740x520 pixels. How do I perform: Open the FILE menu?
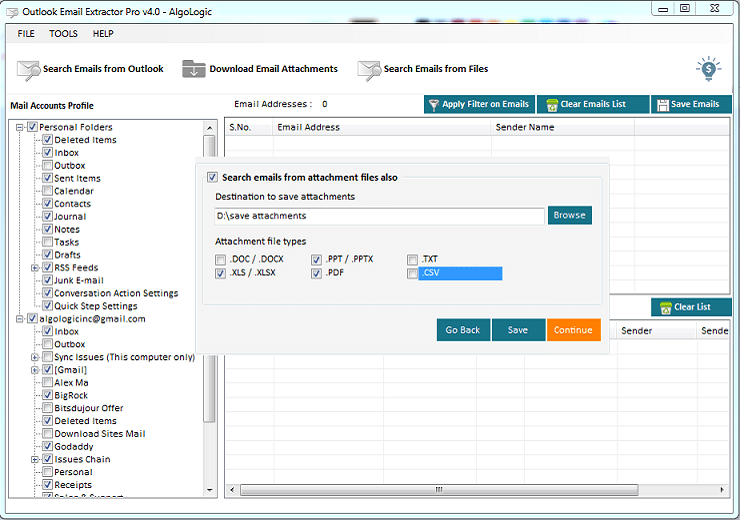pyautogui.click(x=26, y=33)
